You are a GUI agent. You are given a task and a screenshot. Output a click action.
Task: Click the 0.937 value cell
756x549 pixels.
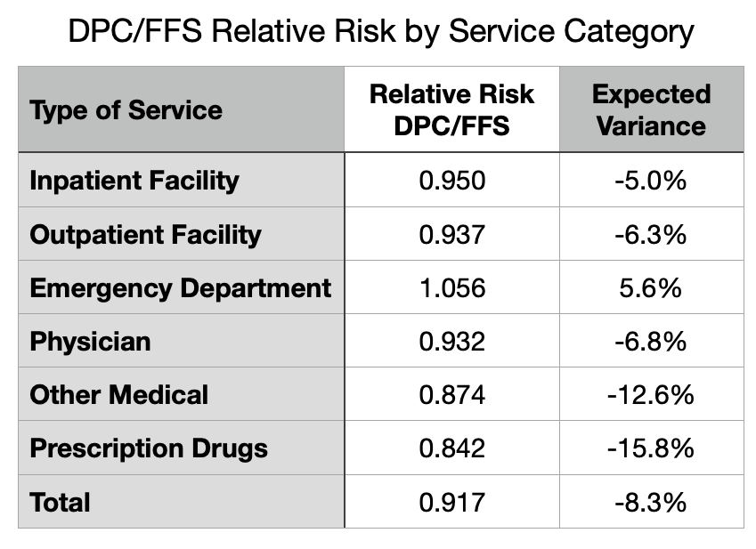click(x=451, y=234)
